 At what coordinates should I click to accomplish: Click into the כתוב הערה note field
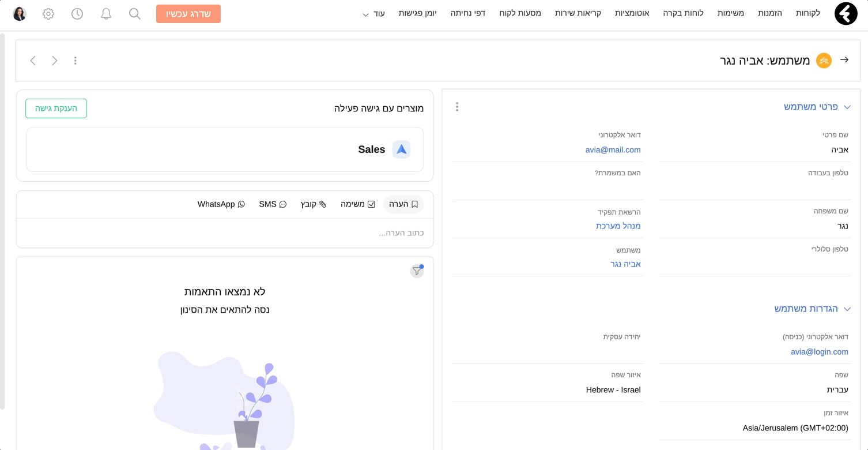point(225,233)
